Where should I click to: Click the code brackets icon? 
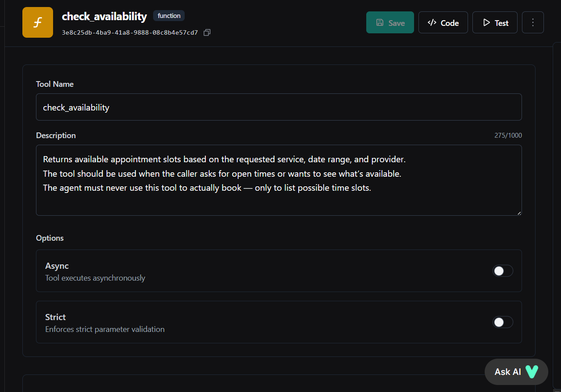click(x=432, y=23)
